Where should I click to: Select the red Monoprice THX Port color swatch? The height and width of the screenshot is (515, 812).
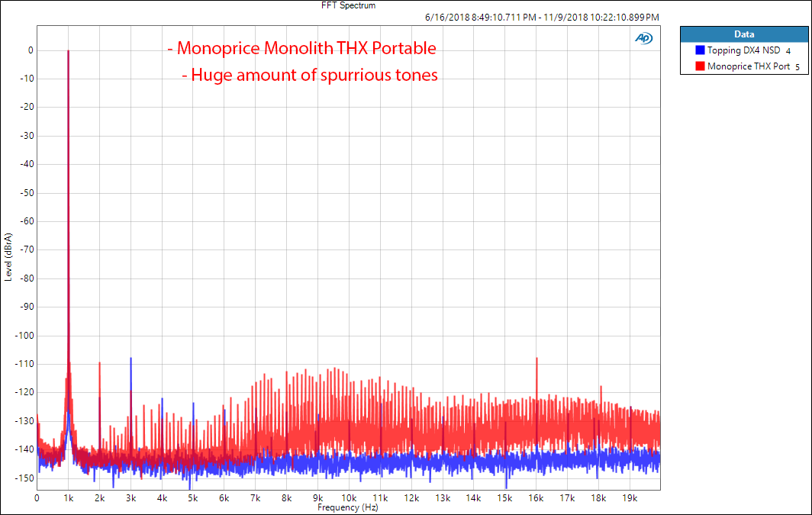pyautogui.click(x=700, y=66)
